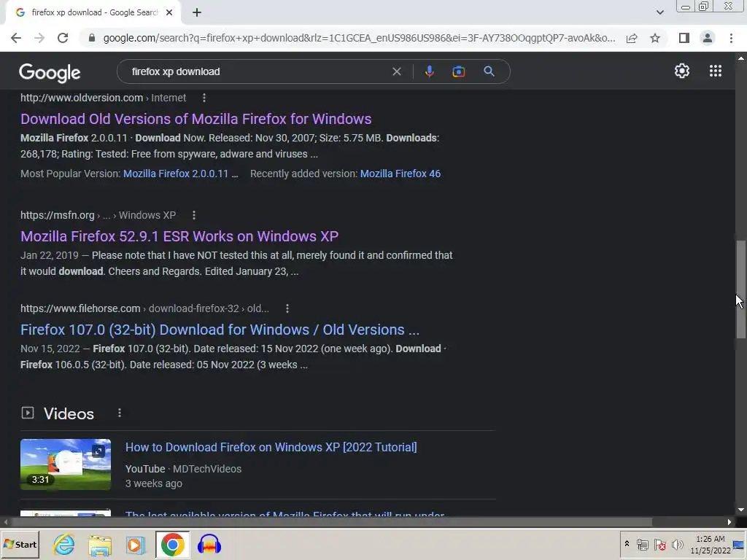The height and width of the screenshot is (560, 747).
Task: Click the horizontal scrollbar thumb
Action: click(330, 522)
